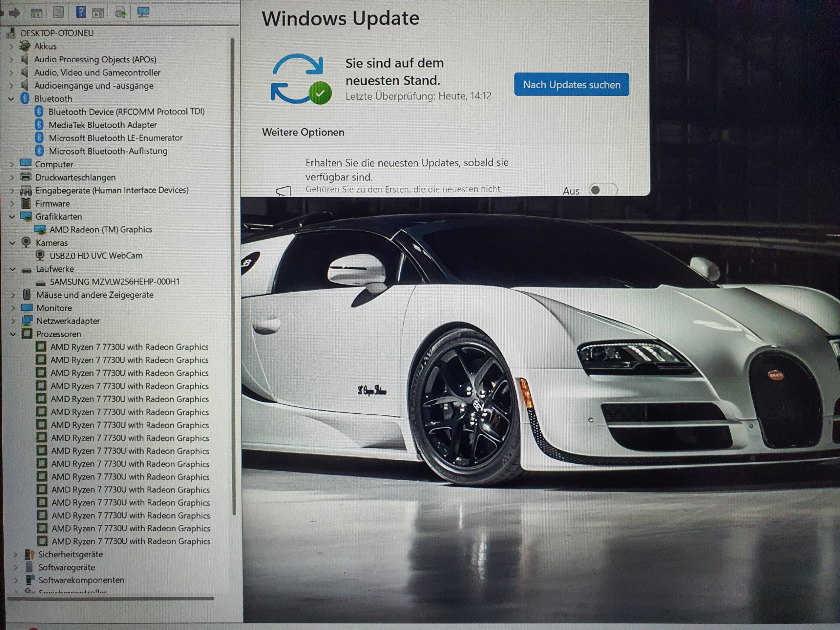Click the Show/Hide console tree icon
Screen dimensions: 840x630
[x=36, y=13]
